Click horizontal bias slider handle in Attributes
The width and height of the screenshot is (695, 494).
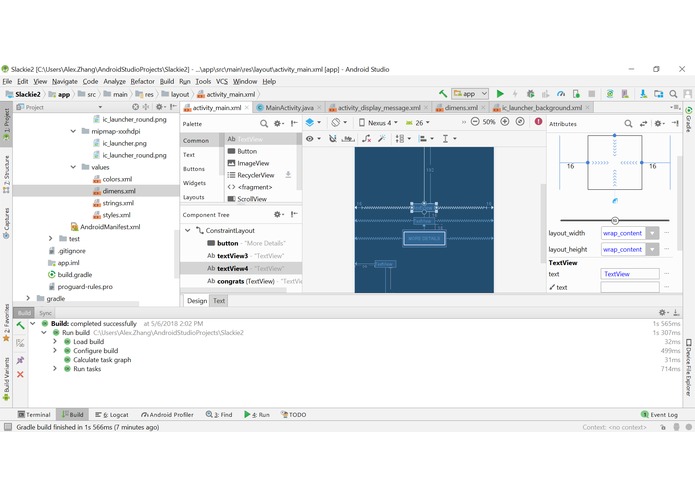(615, 220)
